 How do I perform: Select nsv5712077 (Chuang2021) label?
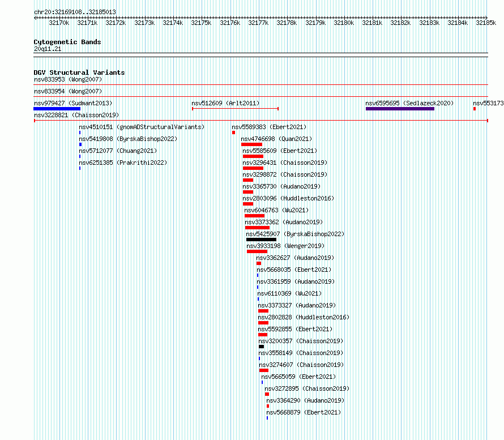coord(118,151)
